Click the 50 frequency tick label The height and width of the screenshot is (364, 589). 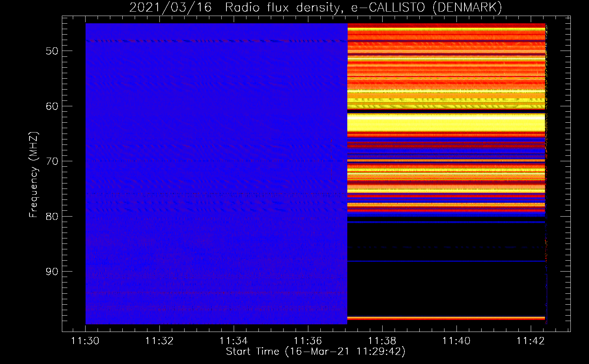click(x=52, y=51)
